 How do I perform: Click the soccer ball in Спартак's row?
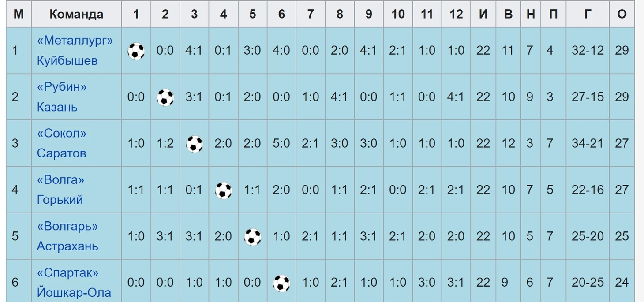[281, 283]
